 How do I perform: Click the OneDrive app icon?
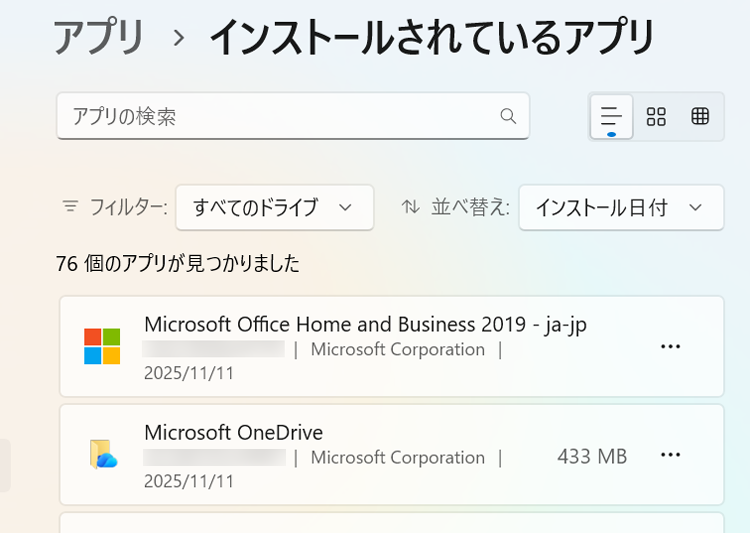(103, 454)
